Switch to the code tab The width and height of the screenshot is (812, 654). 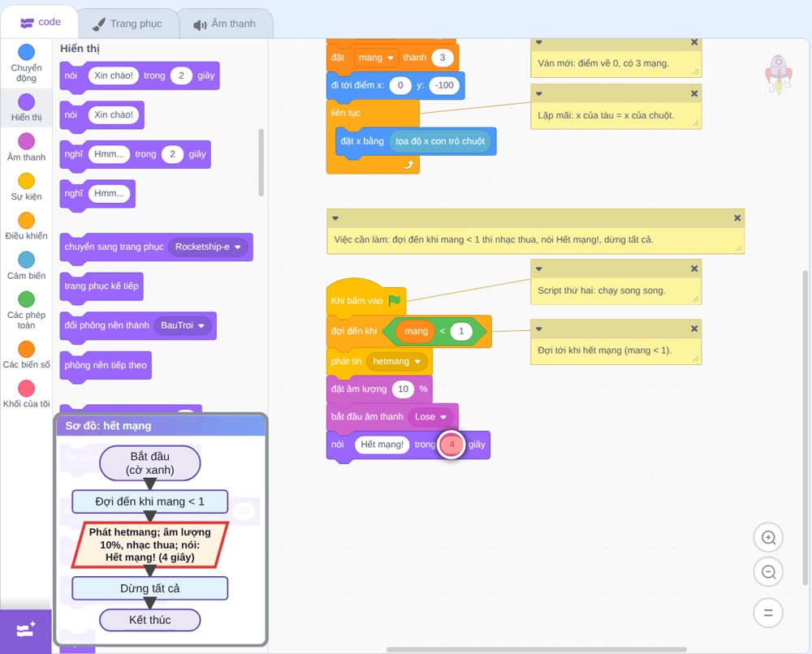pyautogui.click(x=41, y=22)
